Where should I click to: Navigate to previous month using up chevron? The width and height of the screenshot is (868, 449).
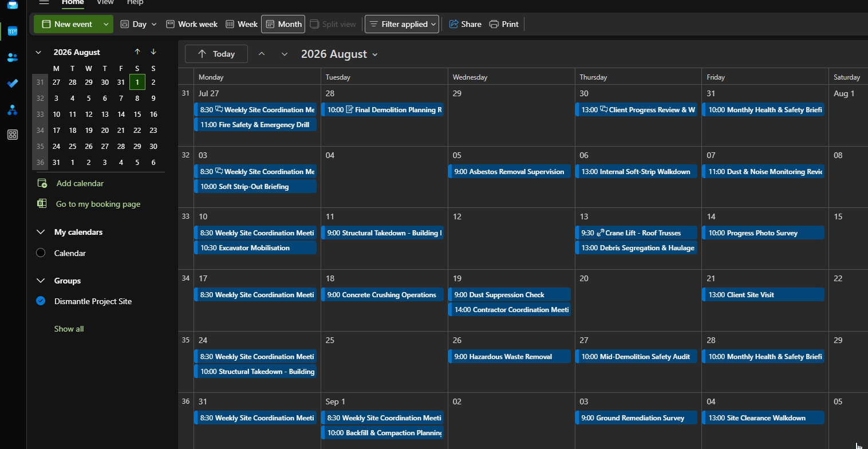pyautogui.click(x=262, y=54)
